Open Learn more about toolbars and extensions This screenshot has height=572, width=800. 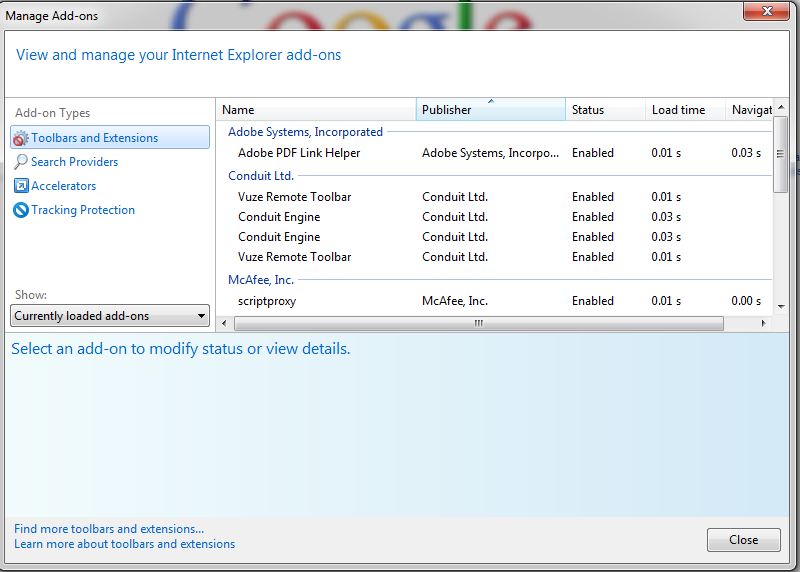[x=124, y=544]
